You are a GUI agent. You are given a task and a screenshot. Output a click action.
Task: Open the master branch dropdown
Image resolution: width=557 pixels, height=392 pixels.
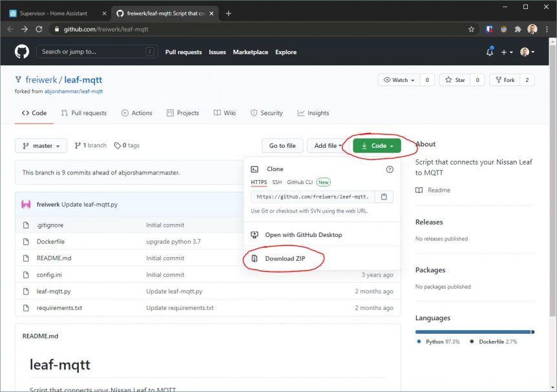(40, 145)
